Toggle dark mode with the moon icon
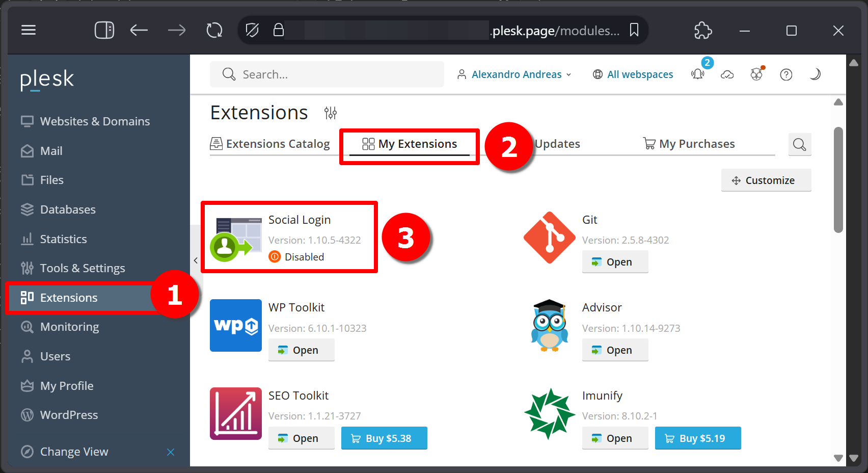Screen dimensions: 868x473 coord(815,74)
